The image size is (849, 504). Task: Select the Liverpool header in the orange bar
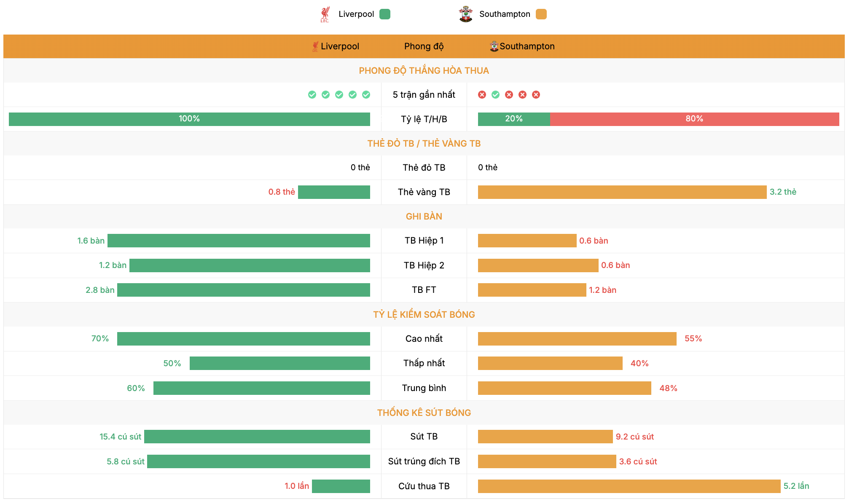coord(340,46)
